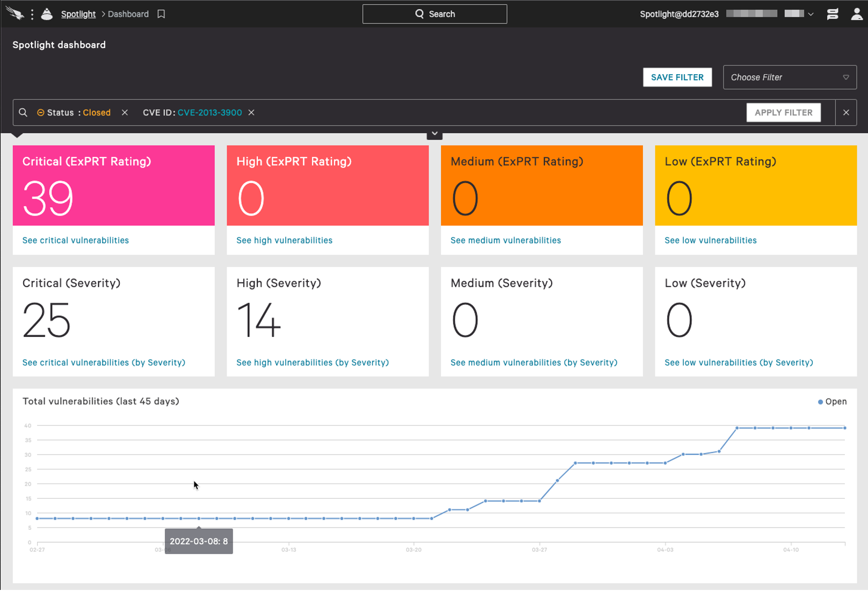868x591 pixels.
Task: Click the filter bar magnifier icon
Action: click(23, 112)
